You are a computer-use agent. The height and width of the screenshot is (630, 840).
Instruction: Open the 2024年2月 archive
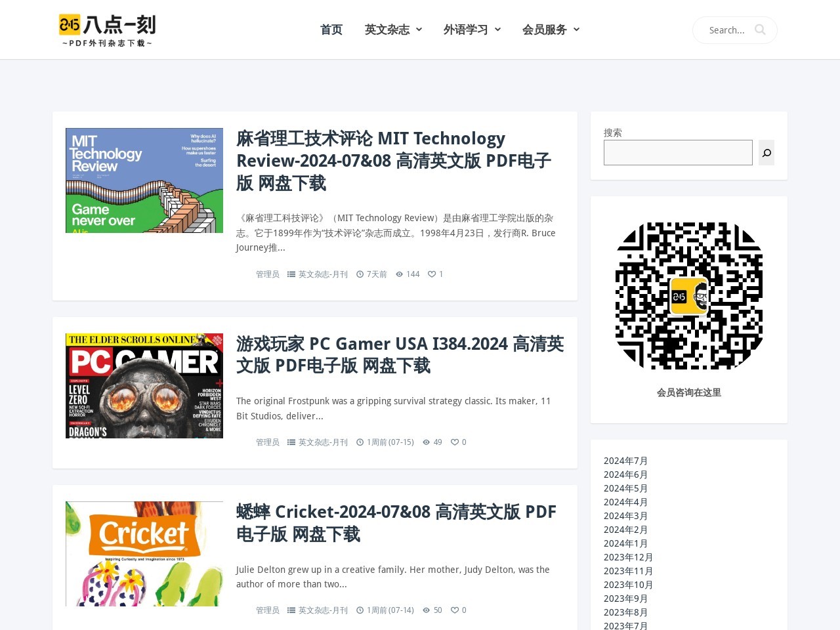pyautogui.click(x=626, y=530)
